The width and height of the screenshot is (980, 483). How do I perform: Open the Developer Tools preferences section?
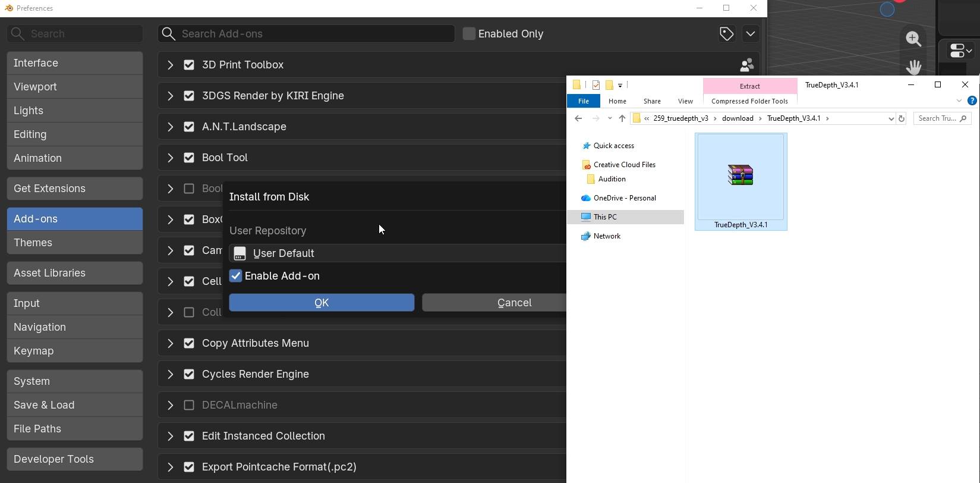coord(75,459)
